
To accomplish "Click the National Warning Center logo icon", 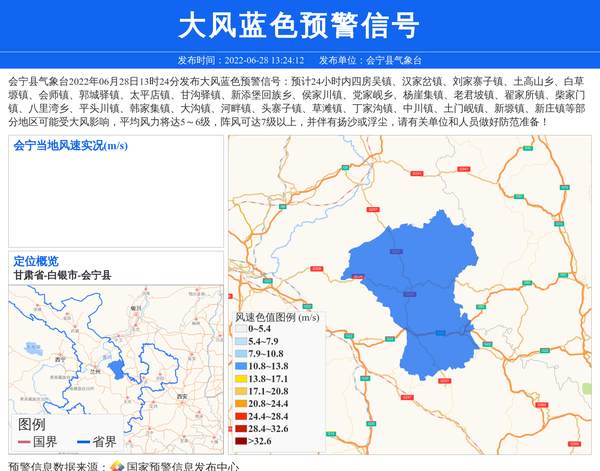I will 116,465.
